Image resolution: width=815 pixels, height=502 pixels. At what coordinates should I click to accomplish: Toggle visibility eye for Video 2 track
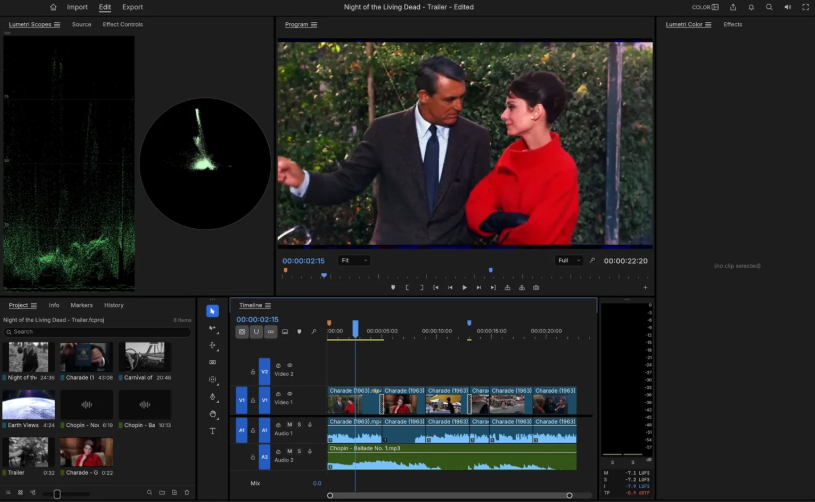[x=290, y=365]
